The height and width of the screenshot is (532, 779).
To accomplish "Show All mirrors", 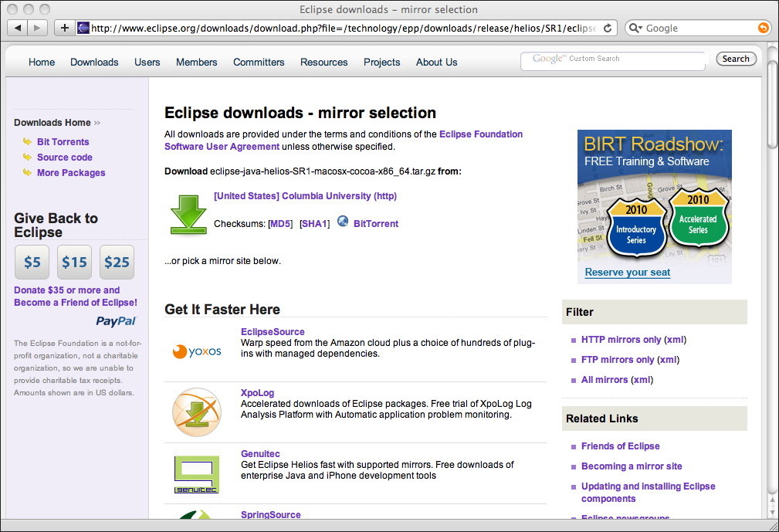I will coord(605,379).
